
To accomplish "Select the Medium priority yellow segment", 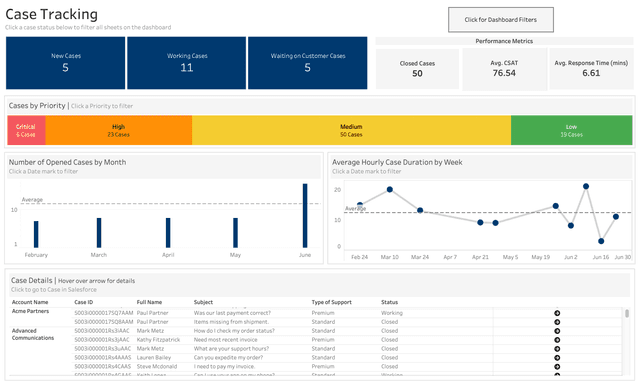I will pos(351,130).
